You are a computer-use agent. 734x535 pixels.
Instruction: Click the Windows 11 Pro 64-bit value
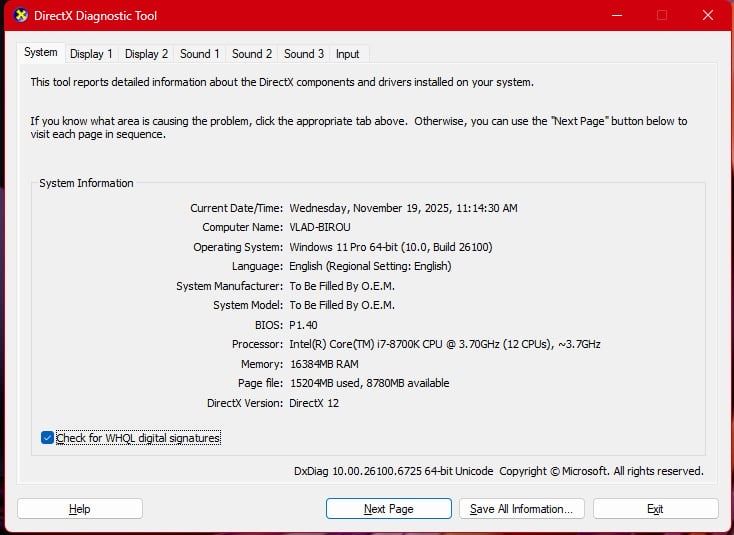pyautogui.click(x=391, y=247)
